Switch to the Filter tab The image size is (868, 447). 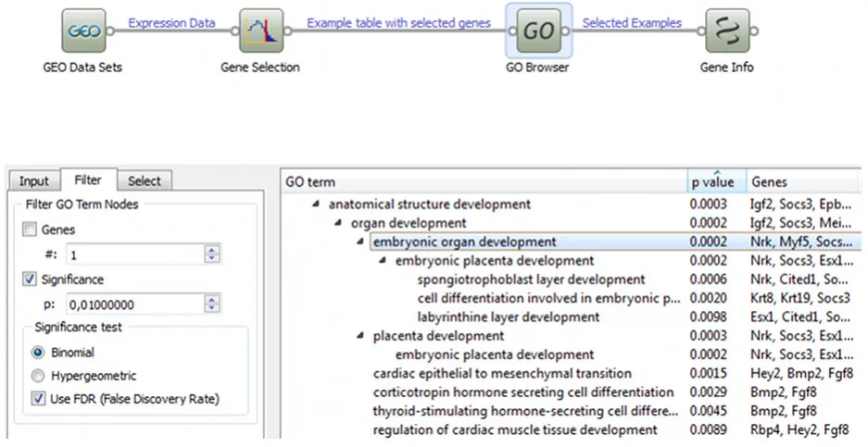[88, 180]
